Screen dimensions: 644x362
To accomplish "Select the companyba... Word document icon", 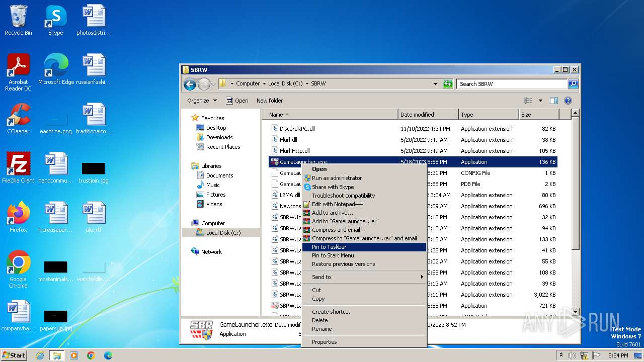I will pos(18,316).
